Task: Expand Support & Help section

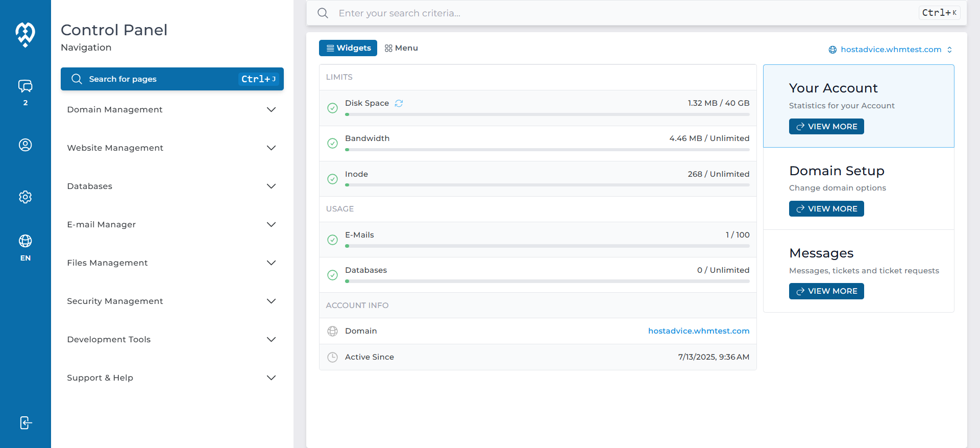Action: click(x=171, y=378)
